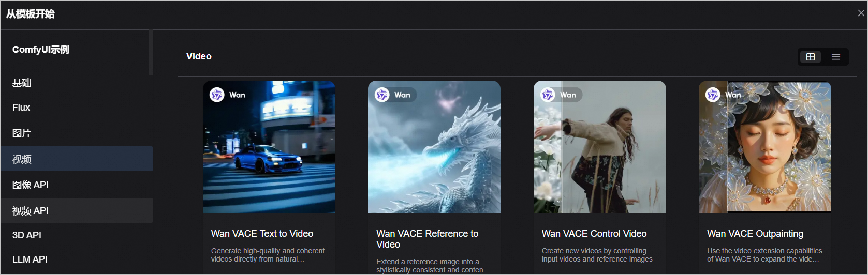Open the LLM API category

click(77, 259)
